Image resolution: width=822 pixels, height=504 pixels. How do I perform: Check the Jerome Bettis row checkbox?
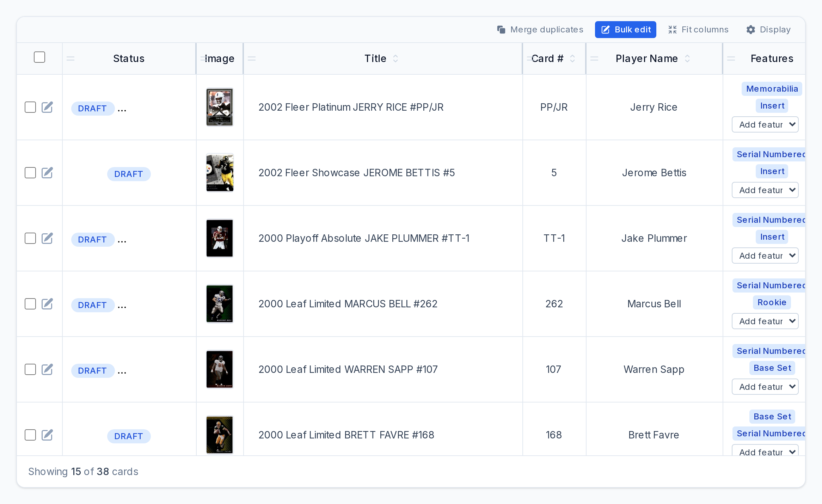coord(30,173)
